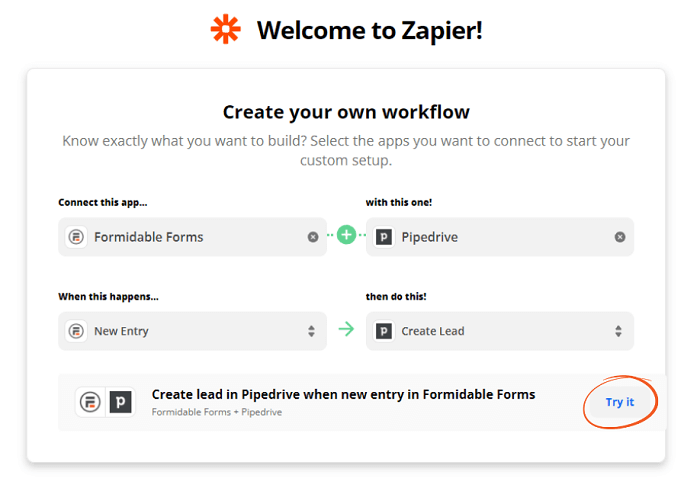Remove the Pipedrive app selection
This screenshot has width=700, height=488.
pyautogui.click(x=620, y=237)
